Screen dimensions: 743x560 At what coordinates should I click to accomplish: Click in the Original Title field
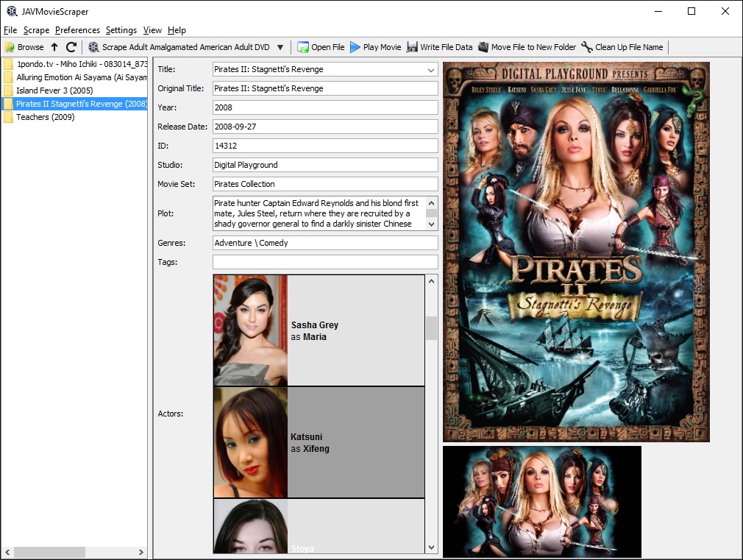point(325,88)
